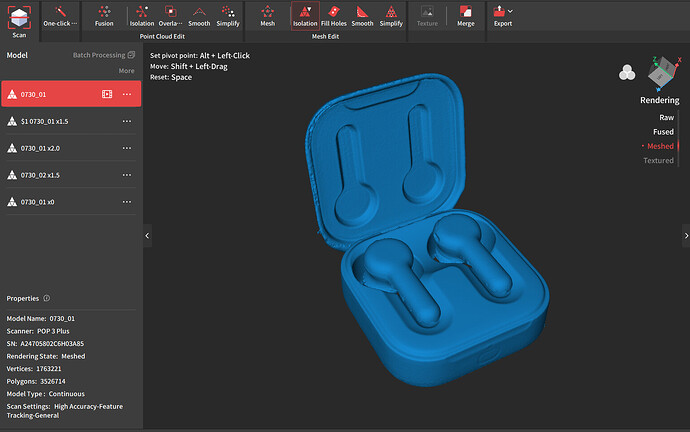Click model icon of 0730_01 x0

click(12, 201)
